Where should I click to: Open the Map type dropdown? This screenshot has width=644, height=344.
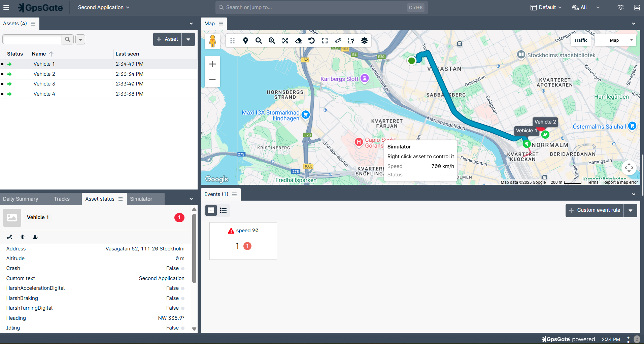click(615, 40)
